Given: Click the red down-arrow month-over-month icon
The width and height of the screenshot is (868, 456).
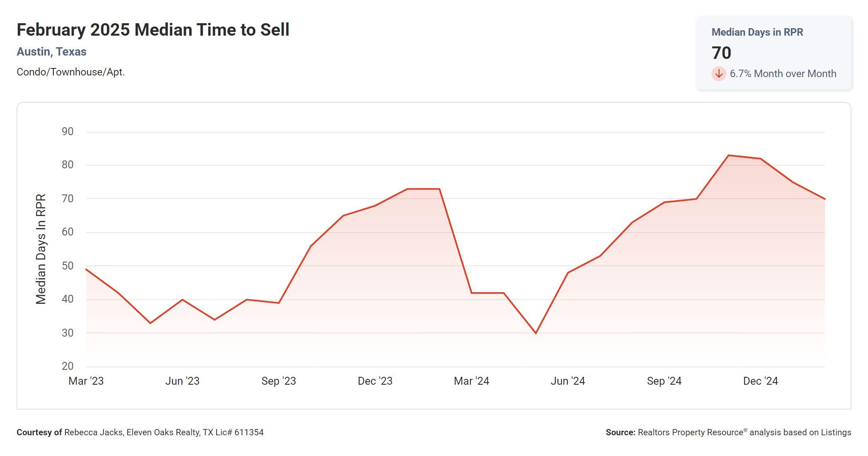Looking at the screenshot, I should click(719, 74).
